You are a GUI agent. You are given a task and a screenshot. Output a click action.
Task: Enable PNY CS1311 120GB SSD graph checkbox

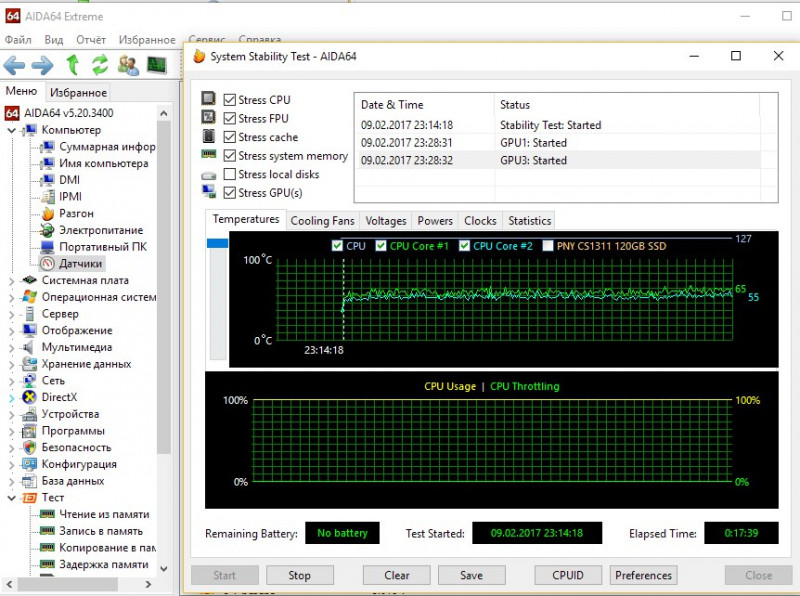point(547,246)
